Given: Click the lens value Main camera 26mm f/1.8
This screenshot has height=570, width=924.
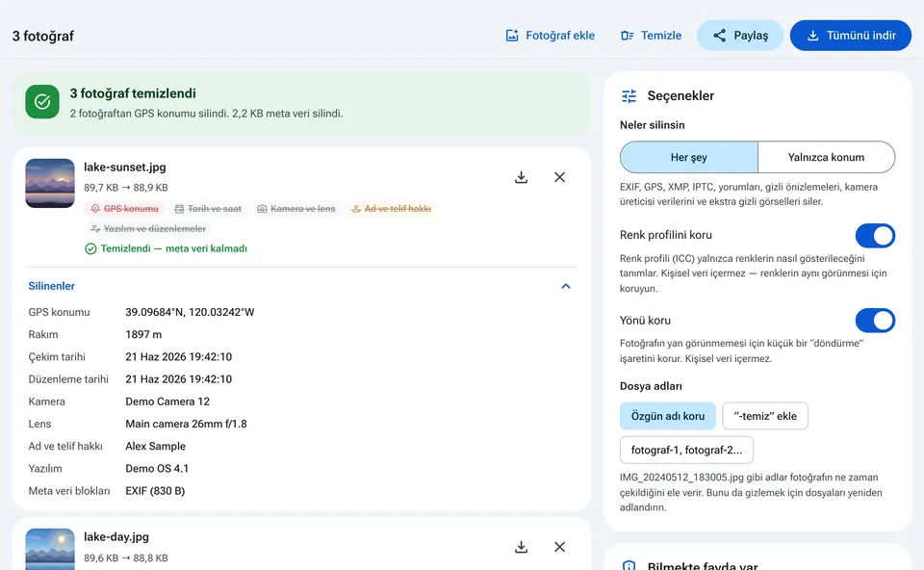Looking at the screenshot, I should [x=186, y=425].
